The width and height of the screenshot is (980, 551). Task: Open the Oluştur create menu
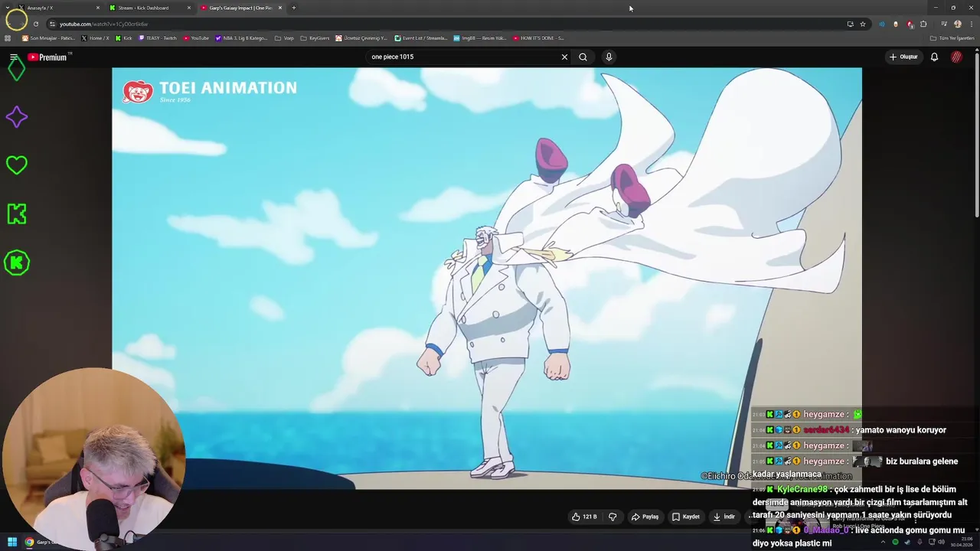click(x=903, y=57)
